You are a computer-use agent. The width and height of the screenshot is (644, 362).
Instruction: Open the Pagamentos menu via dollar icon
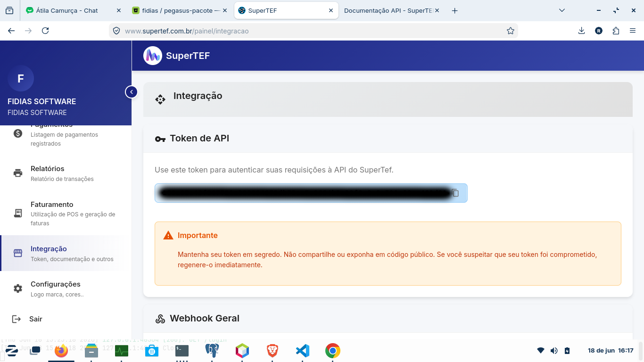(18, 133)
